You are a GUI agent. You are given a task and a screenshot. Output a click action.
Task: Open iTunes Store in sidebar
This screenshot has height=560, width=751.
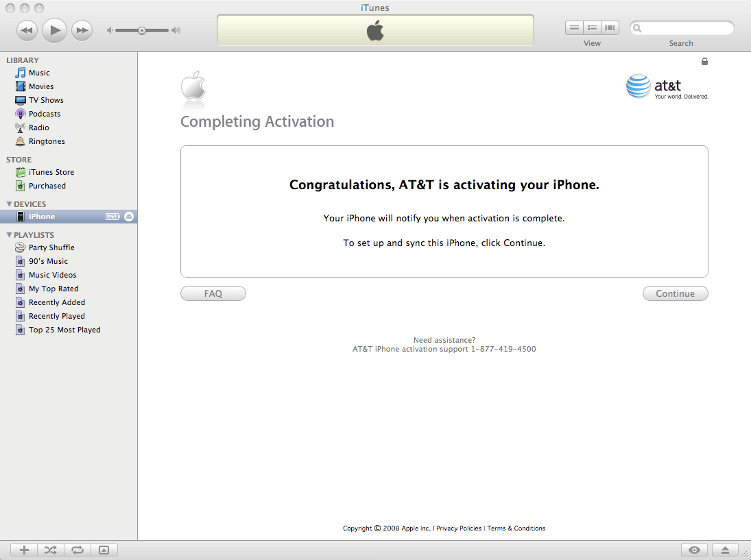pyautogui.click(x=51, y=172)
